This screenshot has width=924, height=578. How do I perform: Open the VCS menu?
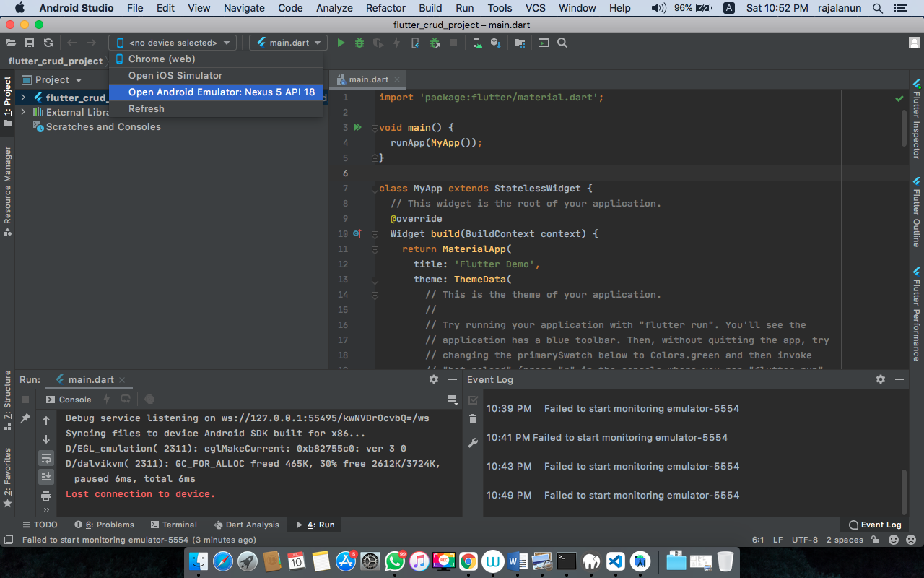pyautogui.click(x=535, y=8)
